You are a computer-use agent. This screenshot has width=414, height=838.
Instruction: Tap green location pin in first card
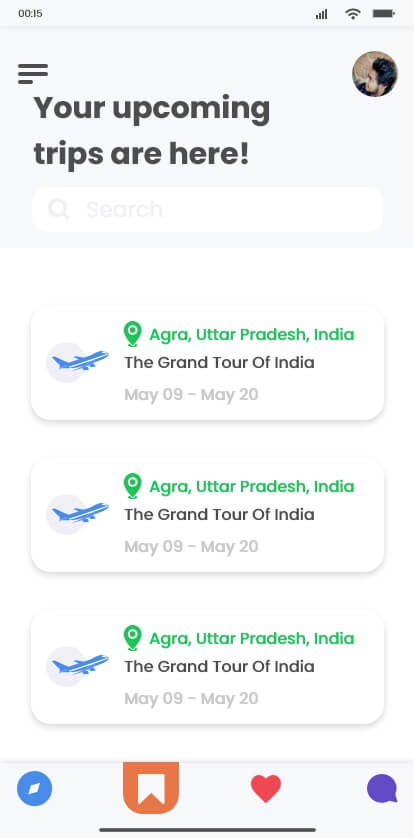tap(132, 334)
